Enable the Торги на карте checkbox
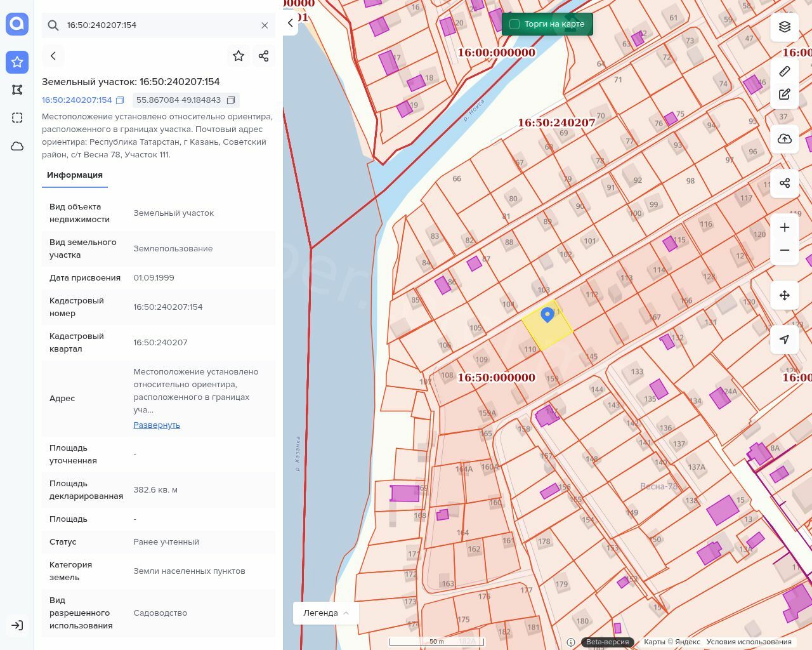 514,24
